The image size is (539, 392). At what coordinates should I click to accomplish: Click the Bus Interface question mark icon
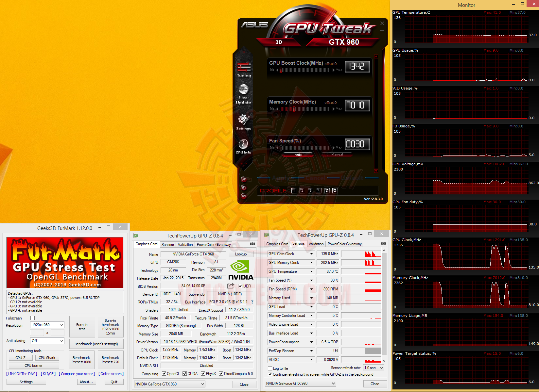(x=252, y=302)
